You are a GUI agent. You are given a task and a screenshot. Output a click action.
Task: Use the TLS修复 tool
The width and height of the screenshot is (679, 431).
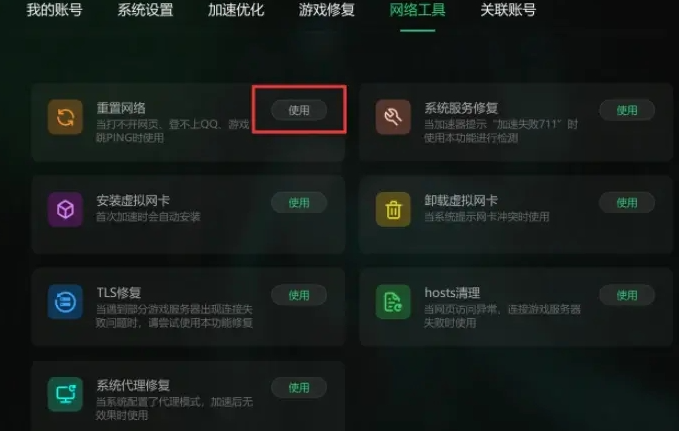pyautogui.click(x=299, y=295)
